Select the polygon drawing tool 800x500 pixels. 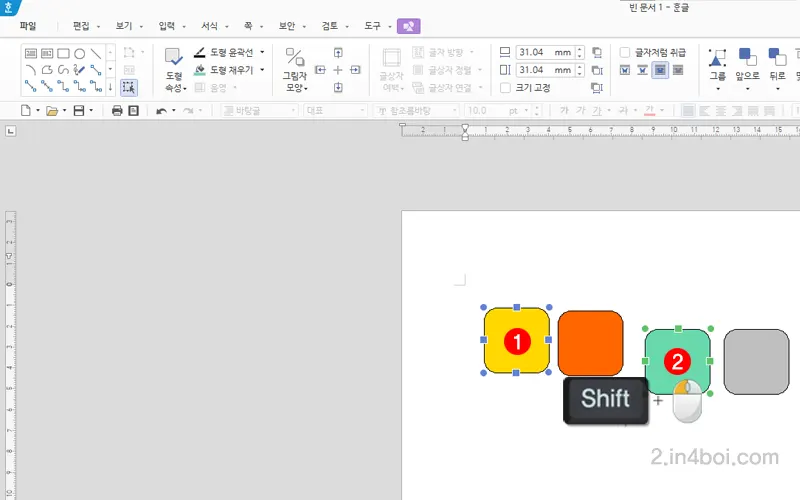47,69
